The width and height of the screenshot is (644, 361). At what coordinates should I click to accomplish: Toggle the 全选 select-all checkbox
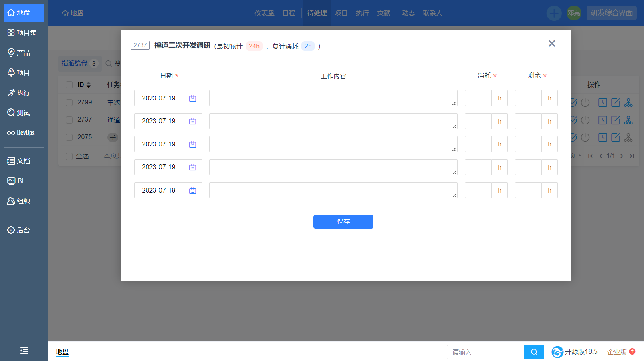click(69, 156)
